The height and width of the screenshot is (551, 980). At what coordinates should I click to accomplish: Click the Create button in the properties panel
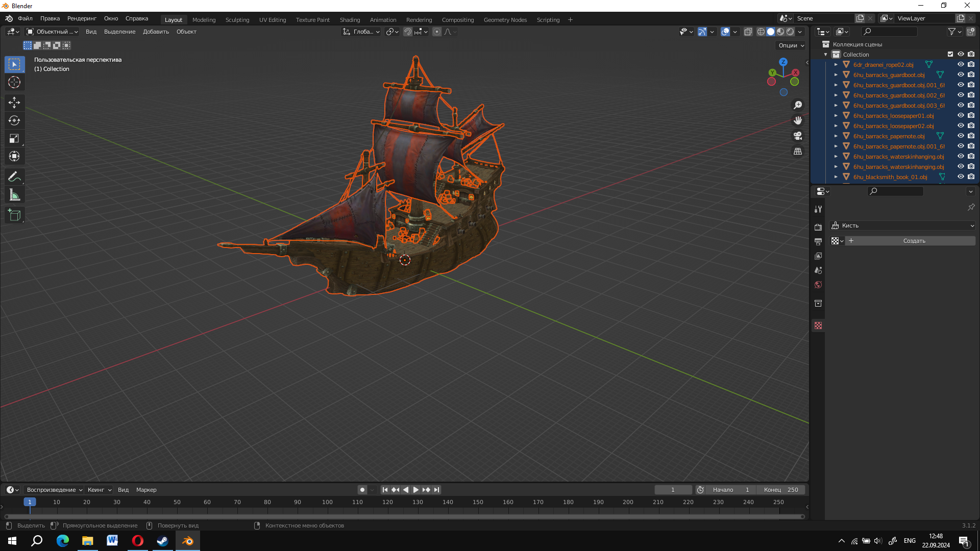[914, 241]
